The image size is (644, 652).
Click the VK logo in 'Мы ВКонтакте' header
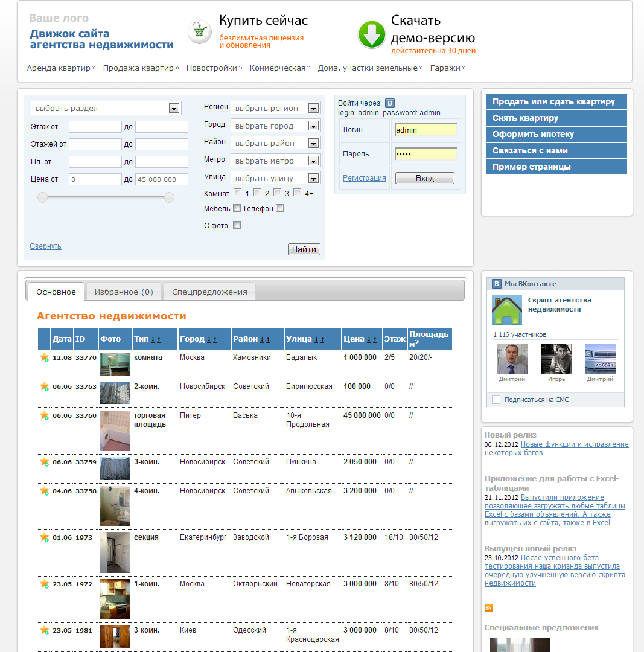pos(496,284)
